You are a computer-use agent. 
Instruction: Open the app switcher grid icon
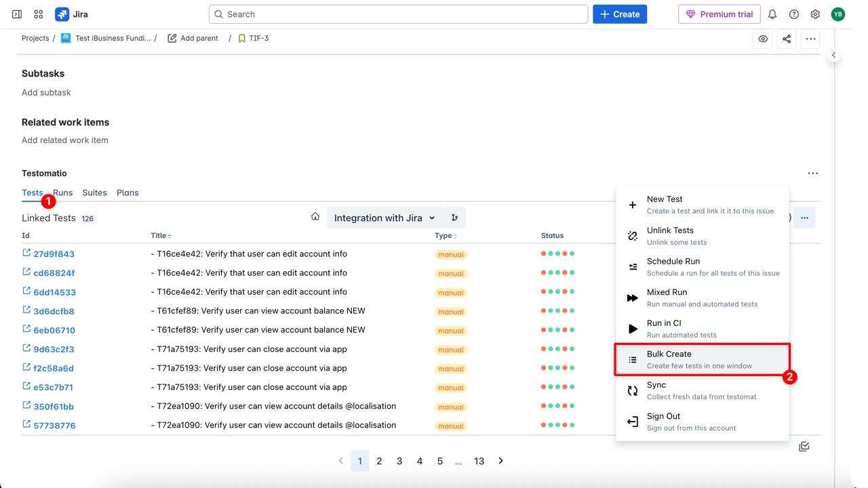(x=39, y=14)
